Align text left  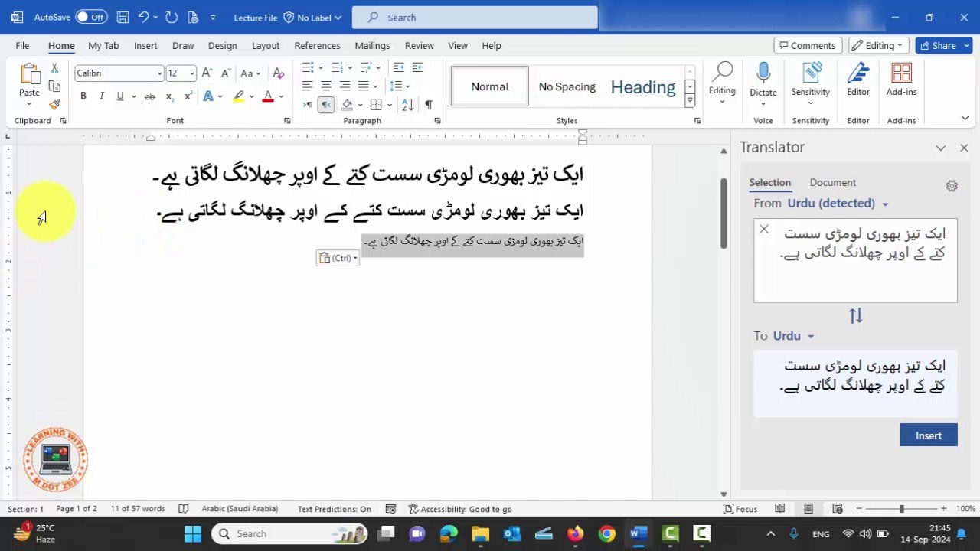coord(307,86)
